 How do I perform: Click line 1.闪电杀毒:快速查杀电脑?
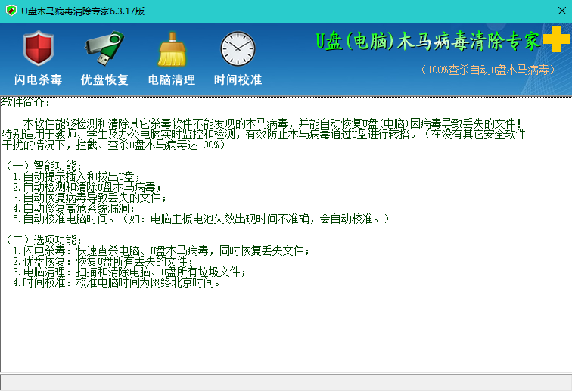click(161, 250)
